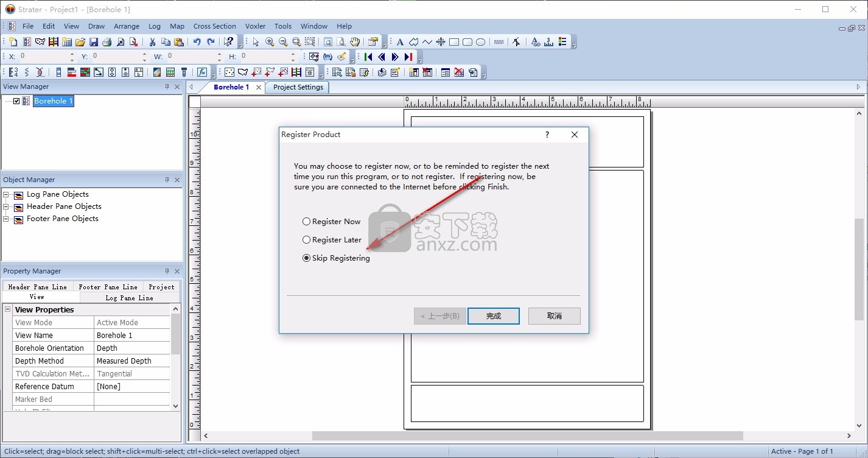Close the Borehole 1 document tab
This screenshot has width=868, height=458.
[x=259, y=88]
